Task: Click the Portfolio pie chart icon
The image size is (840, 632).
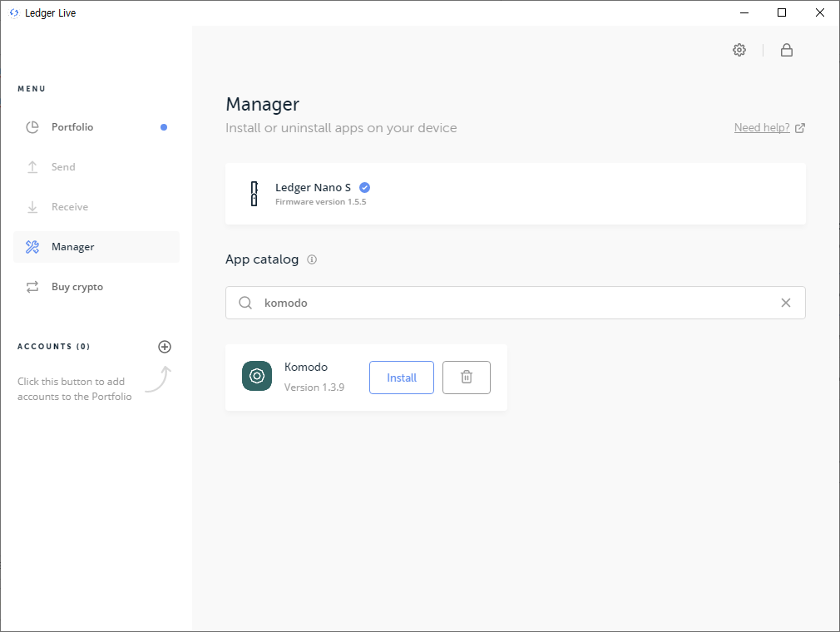Action: click(x=32, y=127)
